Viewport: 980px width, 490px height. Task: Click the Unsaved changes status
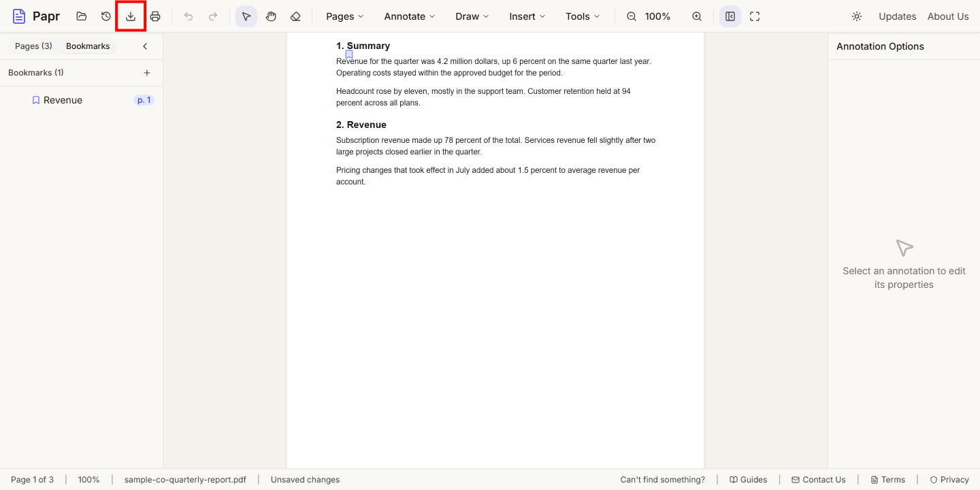305,480
